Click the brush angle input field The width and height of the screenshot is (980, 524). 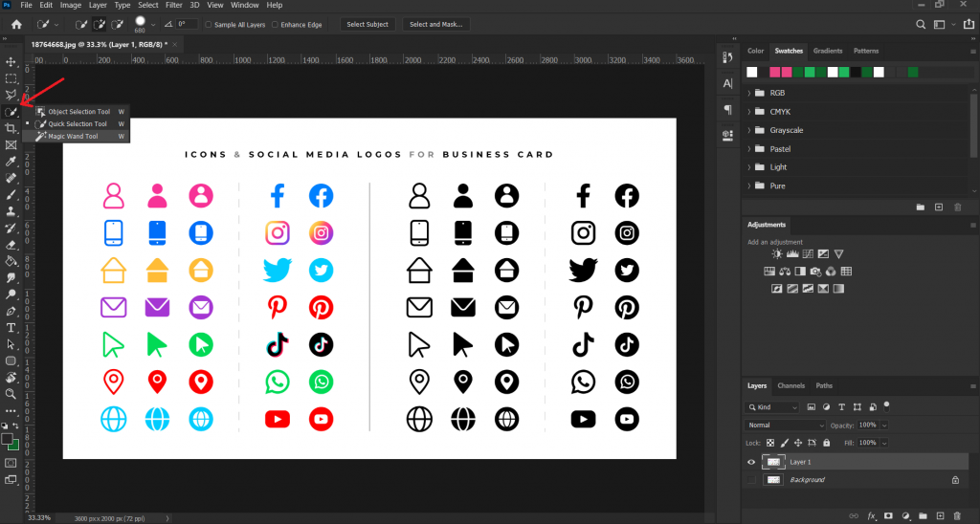[x=187, y=24]
